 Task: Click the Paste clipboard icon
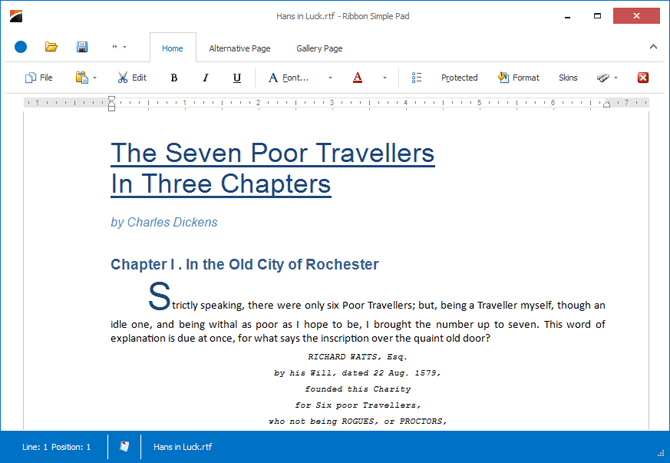(82, 78)
